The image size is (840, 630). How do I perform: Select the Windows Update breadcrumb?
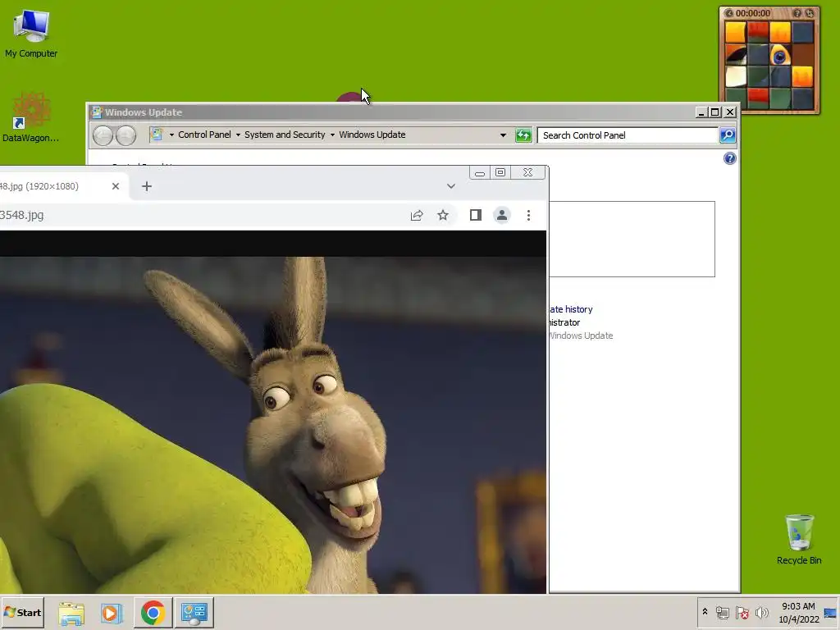372,135
